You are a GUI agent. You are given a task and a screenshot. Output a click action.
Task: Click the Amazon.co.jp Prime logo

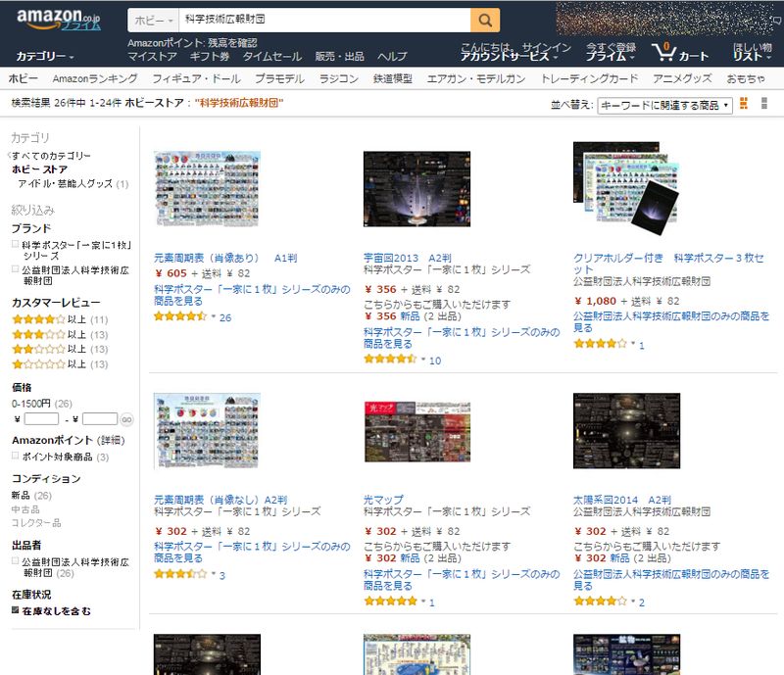click(59, 19)
